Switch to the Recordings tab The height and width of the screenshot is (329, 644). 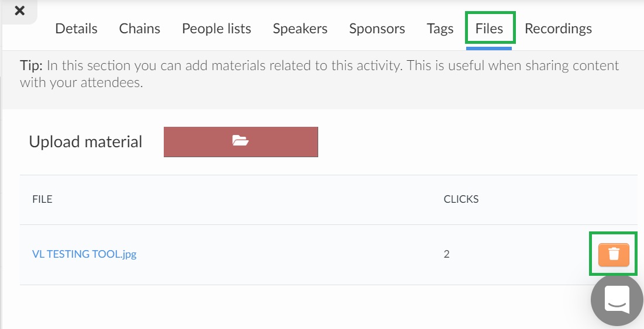pos(558,29)
